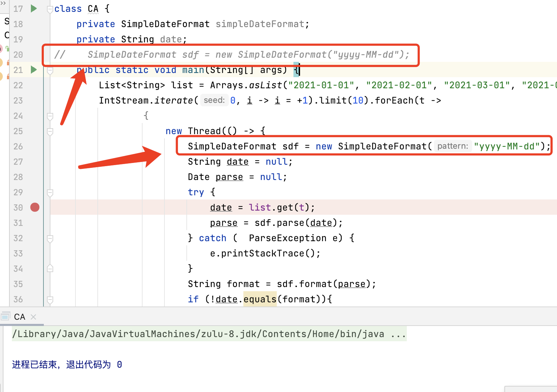Click run icon beside class CA

click(34, 9)
